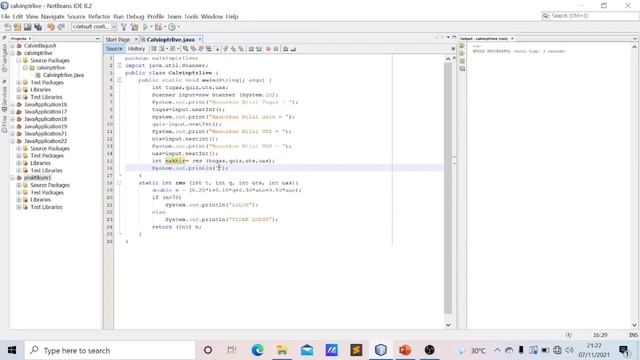Screen dimensions: 640x360
Task: Open PowerPoint from the taskbar
Action: click(405, 350)
